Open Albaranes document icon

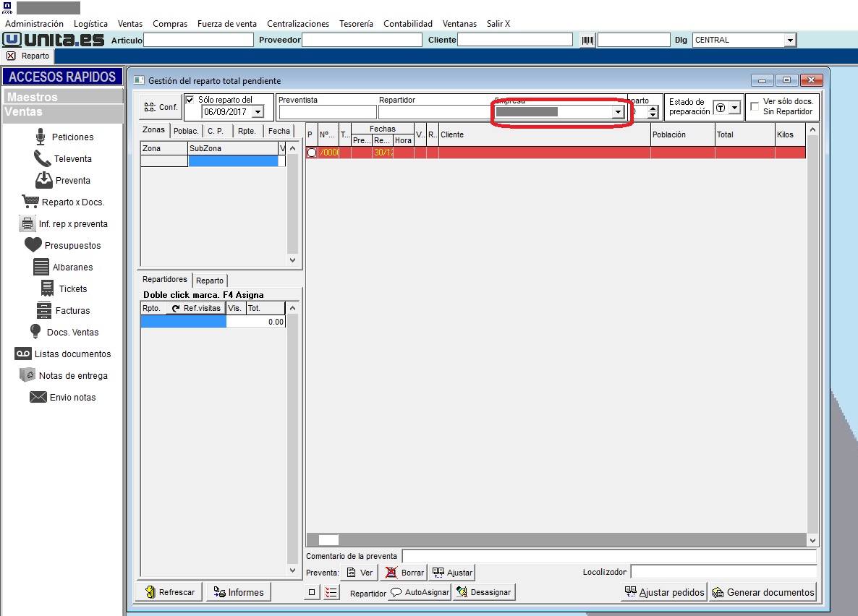point(41,267)
